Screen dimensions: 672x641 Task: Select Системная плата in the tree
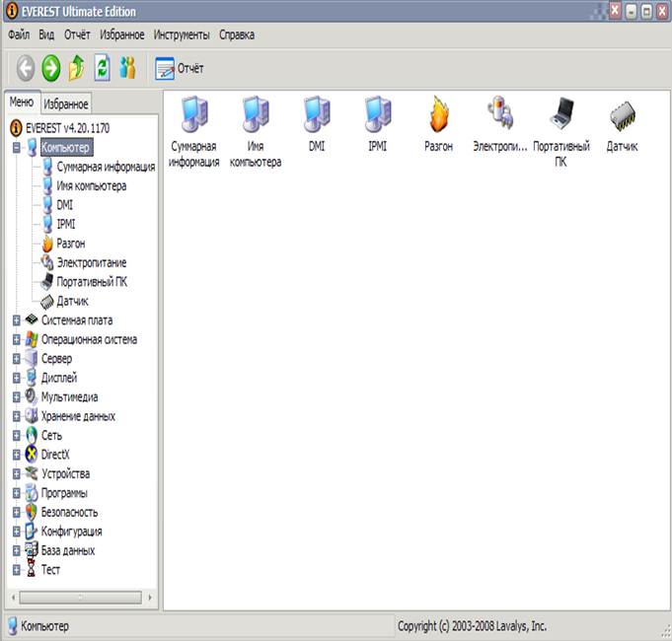(x=77, y=320)
